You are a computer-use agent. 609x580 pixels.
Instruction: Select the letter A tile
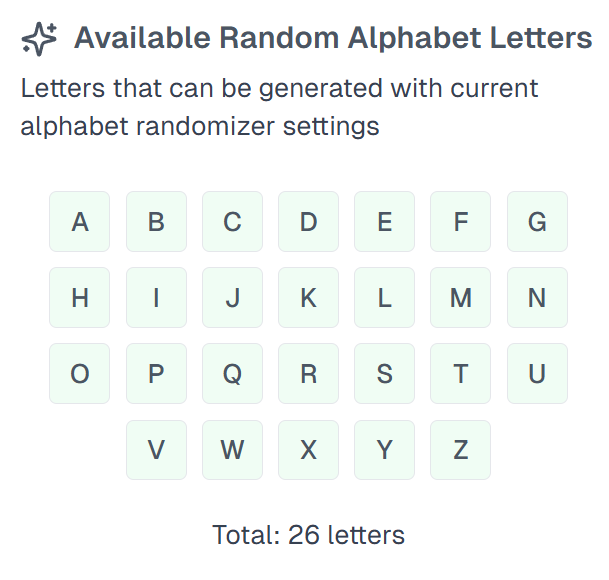point(80,222)
